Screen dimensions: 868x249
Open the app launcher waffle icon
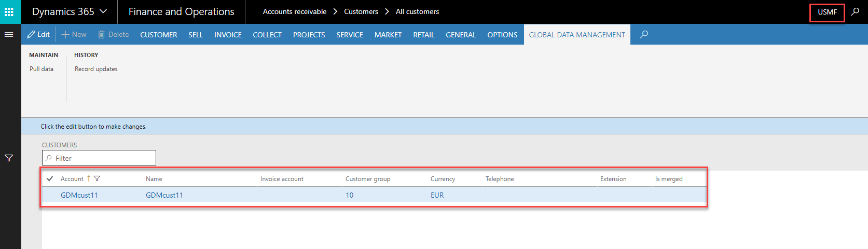(9, 11)
